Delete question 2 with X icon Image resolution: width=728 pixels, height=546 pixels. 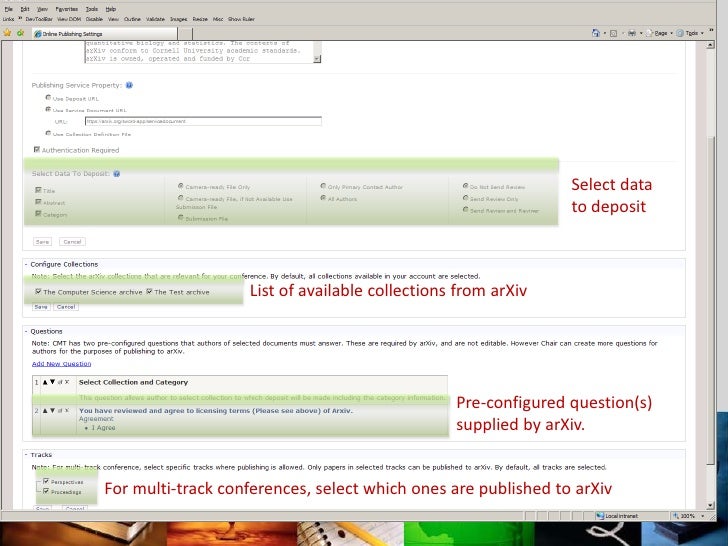67,410
